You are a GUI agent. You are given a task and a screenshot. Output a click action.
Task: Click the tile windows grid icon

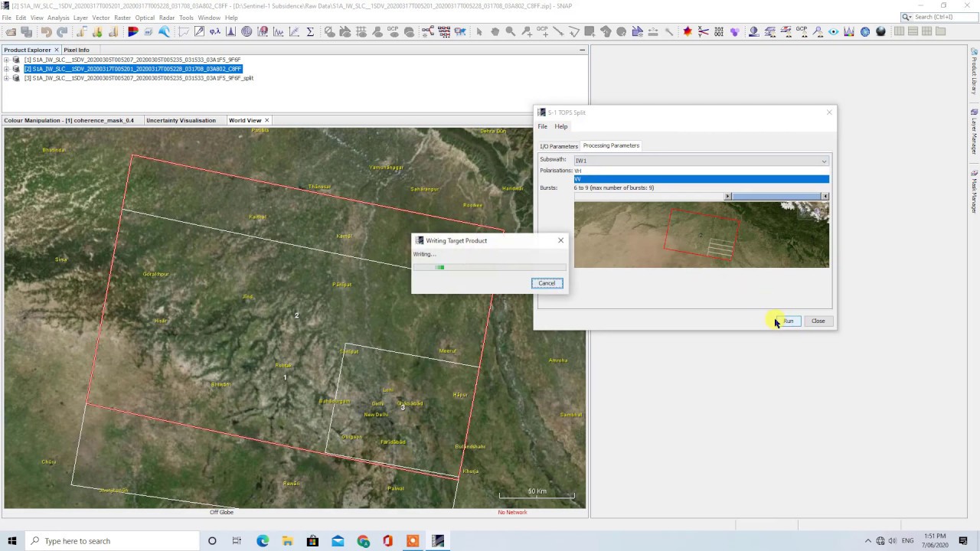(x=926, y=31)
